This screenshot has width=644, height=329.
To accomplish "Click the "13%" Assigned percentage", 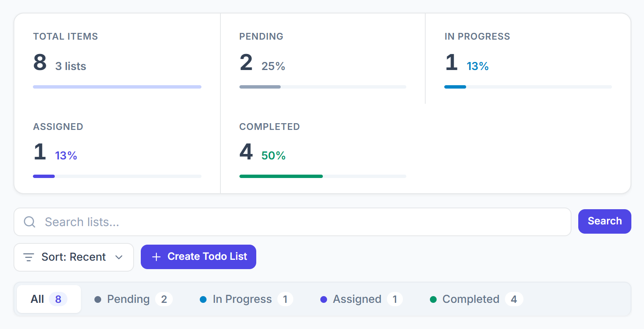I will click(66, 156).
